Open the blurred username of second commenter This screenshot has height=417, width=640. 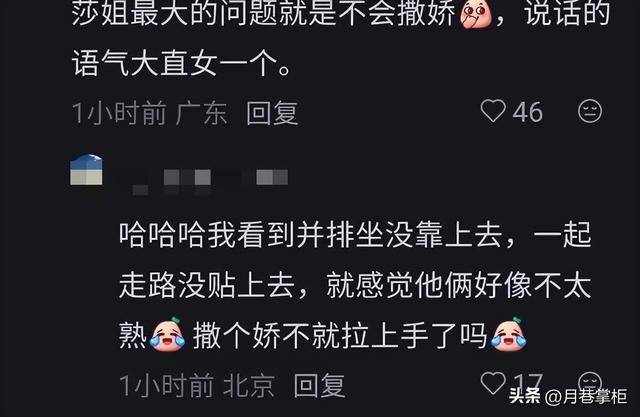(210, 181)
